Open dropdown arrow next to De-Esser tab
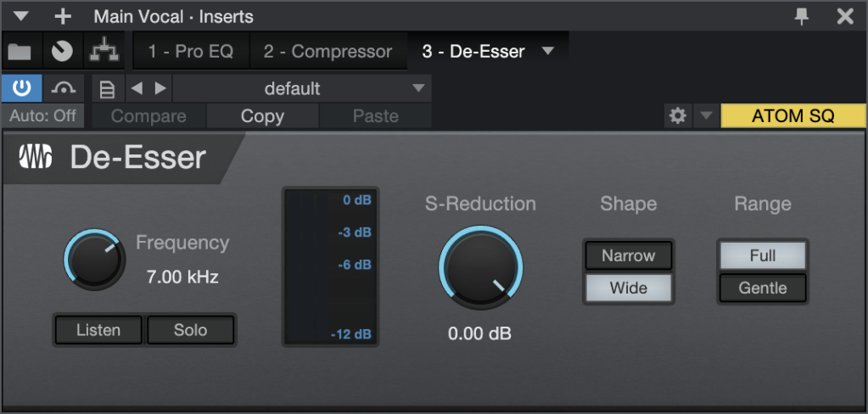The height and width of the screenshot is (414, 868). [548, 51]
